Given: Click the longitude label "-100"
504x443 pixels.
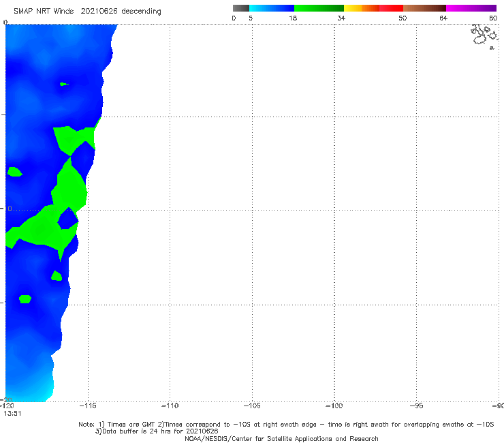Looking at the screenshot, I should point(334,406).
